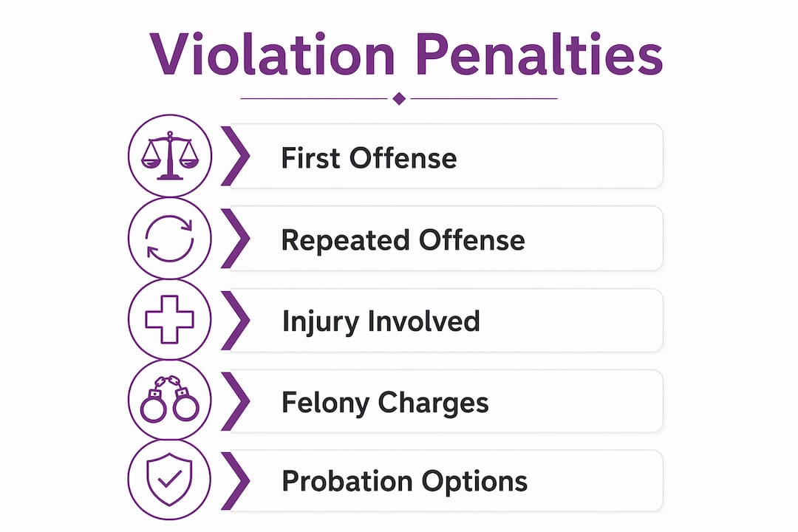
Task: Open the Probation Options row
Action: 446,480
